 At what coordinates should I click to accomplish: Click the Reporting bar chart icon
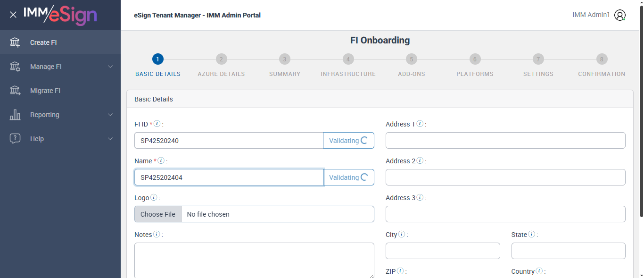[15, 115]
